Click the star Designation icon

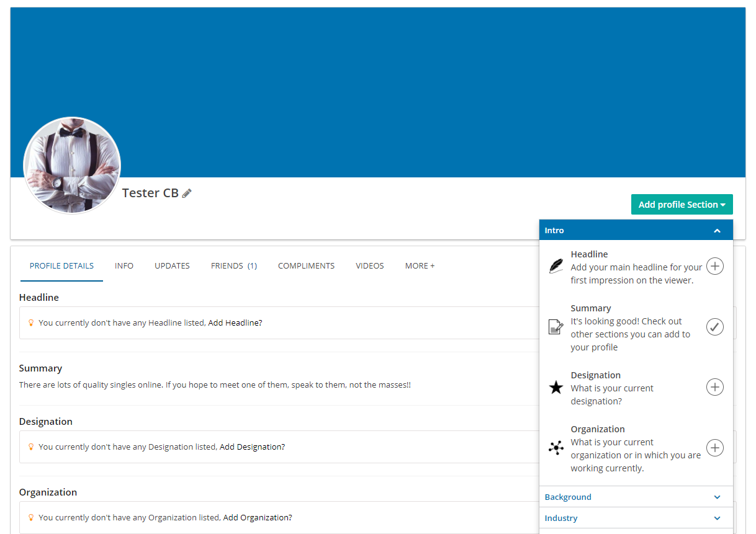pos(556,388)
